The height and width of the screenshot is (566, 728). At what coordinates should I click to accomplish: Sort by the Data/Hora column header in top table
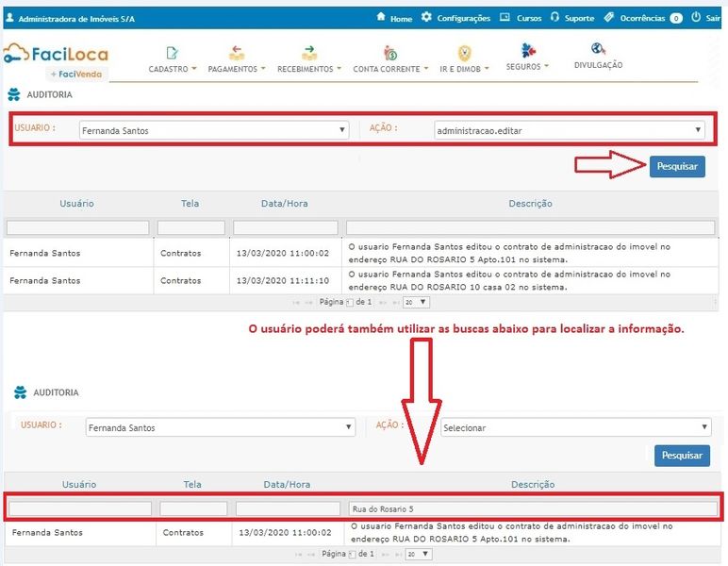coord(284,204)
